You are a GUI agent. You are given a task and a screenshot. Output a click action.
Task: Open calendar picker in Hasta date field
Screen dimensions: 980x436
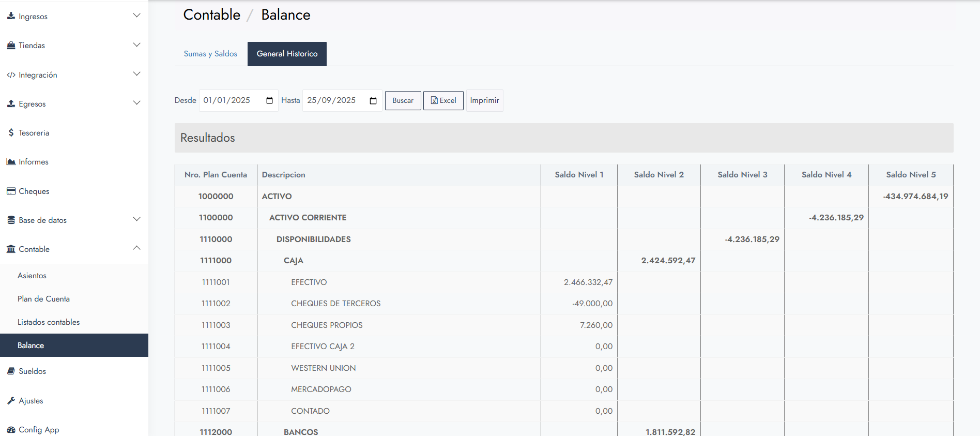(x=373, y=100)
